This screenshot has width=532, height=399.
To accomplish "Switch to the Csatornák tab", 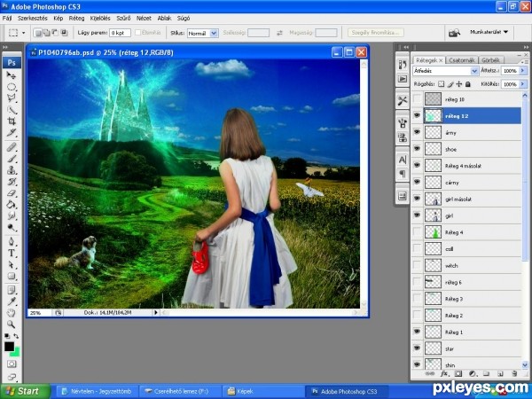I will pyautogui.click(x=461, y=60).
